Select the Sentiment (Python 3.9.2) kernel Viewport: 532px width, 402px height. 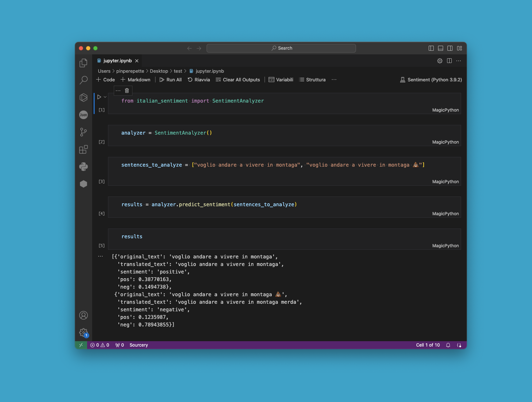tap(431, 80)
